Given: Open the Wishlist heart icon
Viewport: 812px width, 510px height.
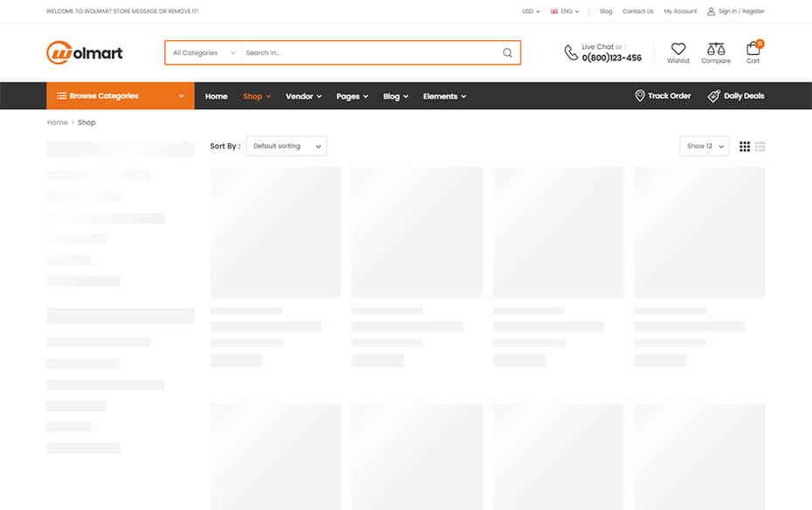Looking at the screenshot, I should [x=678, y=50].
